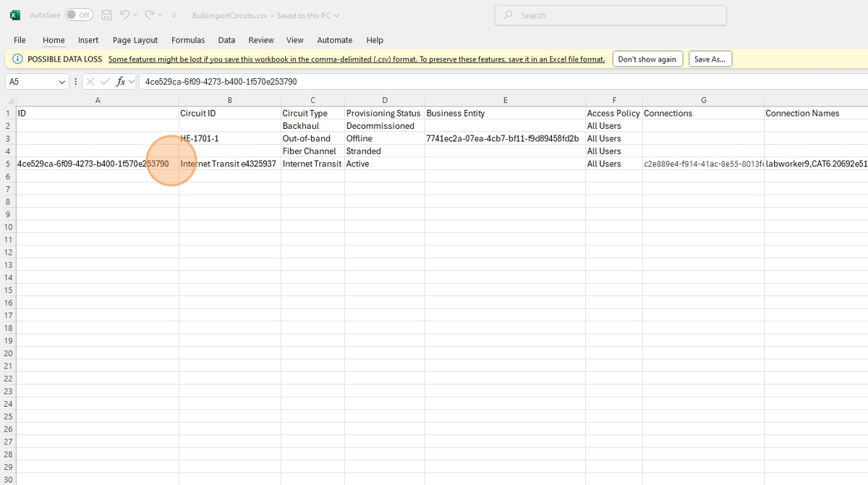Click the Don't show again button
Screen dimensions: 868x485
[647, 59]
